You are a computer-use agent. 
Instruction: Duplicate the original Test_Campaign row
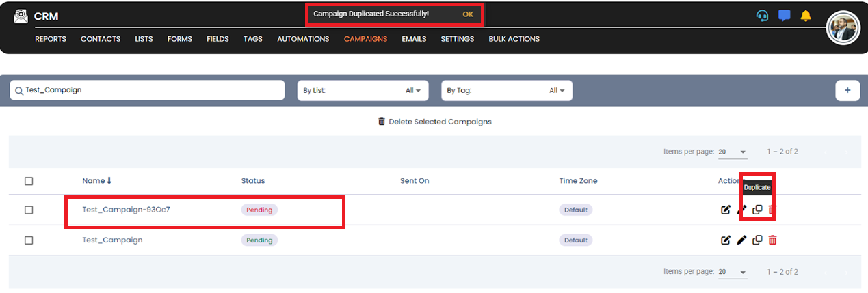(757, 240)
